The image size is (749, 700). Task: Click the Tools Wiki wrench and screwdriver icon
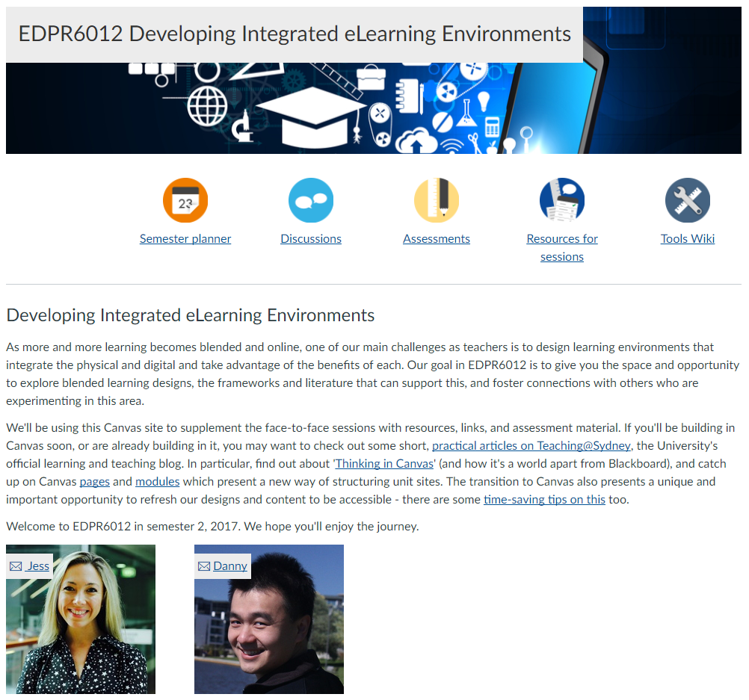[688, 199]
